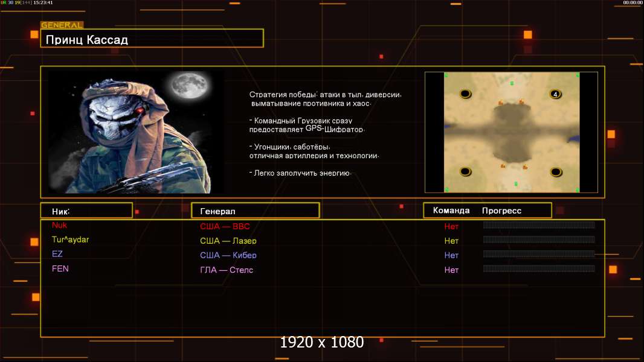Click the Принц Кассад title field
This screenshot has width=644, height=362.
[152, 39]
